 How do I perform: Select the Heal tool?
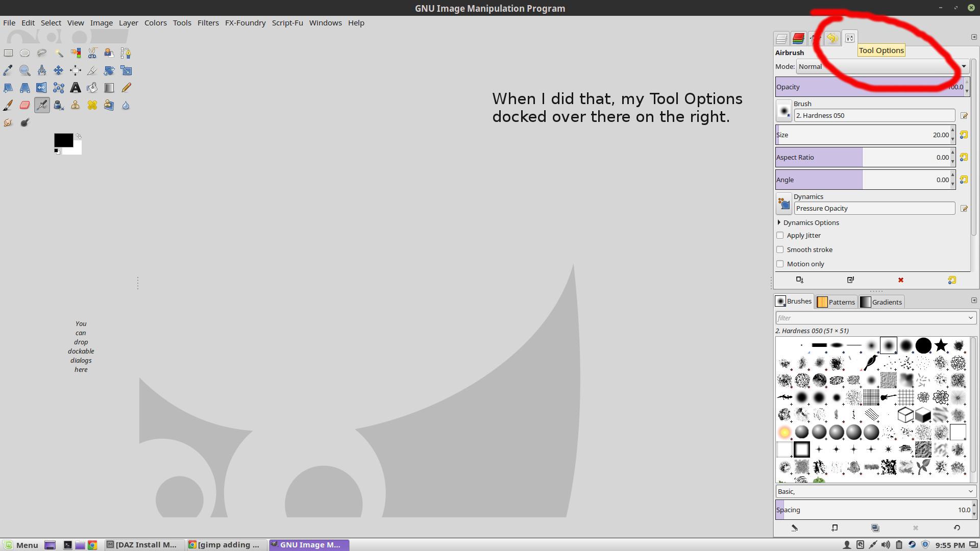tap(92, 105)
